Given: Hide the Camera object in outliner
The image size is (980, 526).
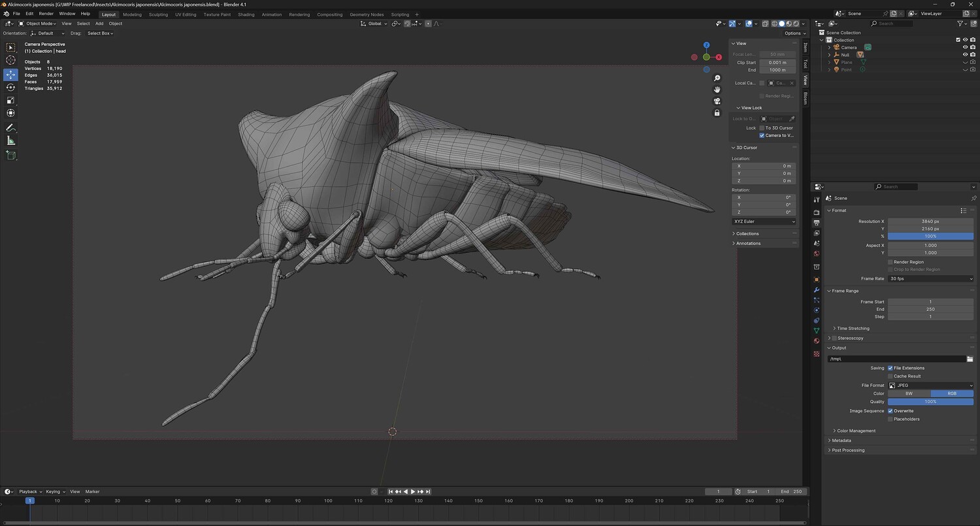Looking at the screenshot, I should click(965, 47).
